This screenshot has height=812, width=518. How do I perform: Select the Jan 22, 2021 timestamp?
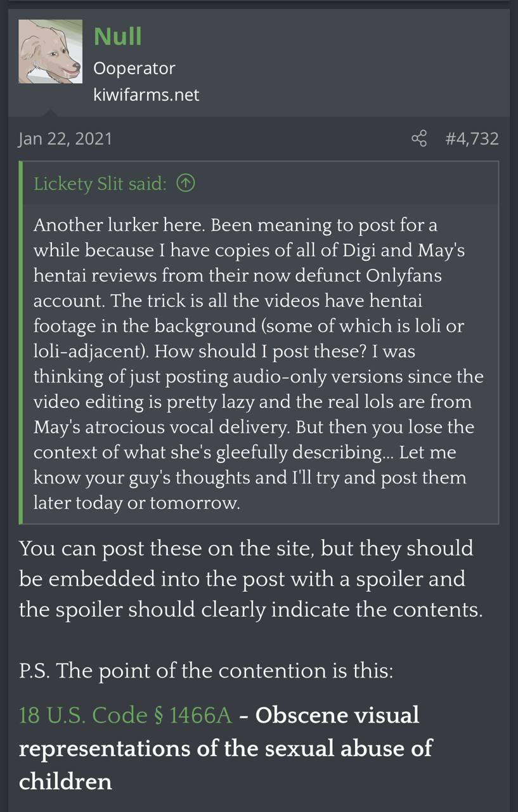(x=65, y=138)
